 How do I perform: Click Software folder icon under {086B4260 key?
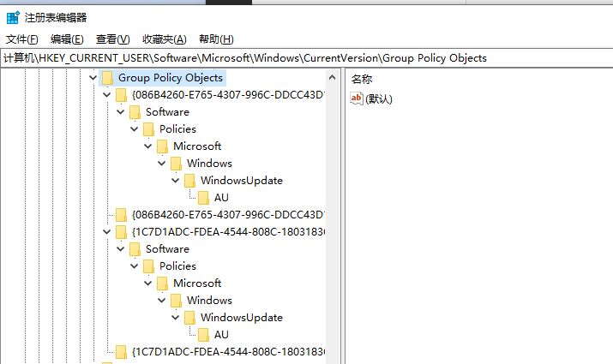pos(135,112)
